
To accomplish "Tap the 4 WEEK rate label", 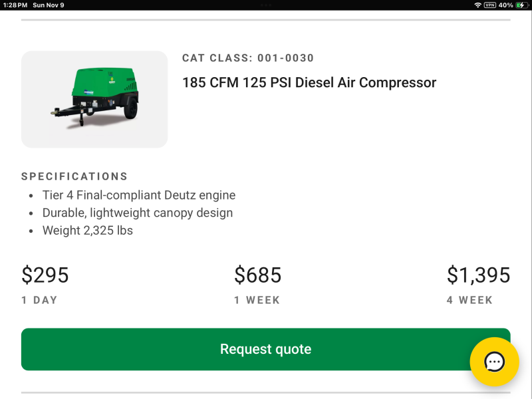I will point(469,300).
